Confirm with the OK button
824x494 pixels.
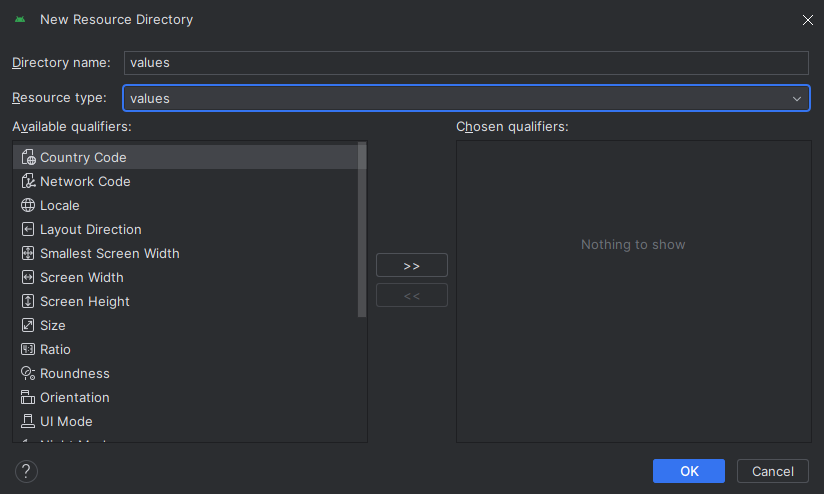tap(688, 471)
